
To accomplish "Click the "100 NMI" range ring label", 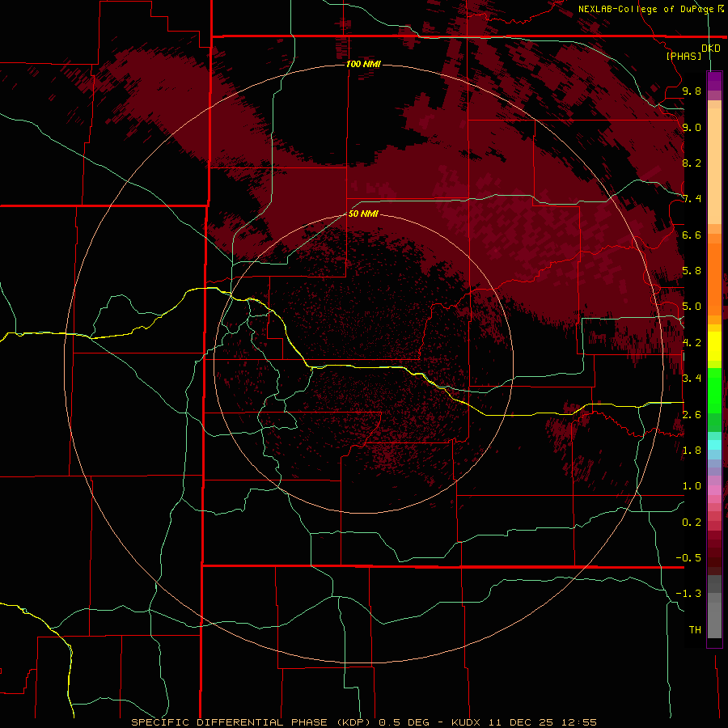I will tap(363, 64).
